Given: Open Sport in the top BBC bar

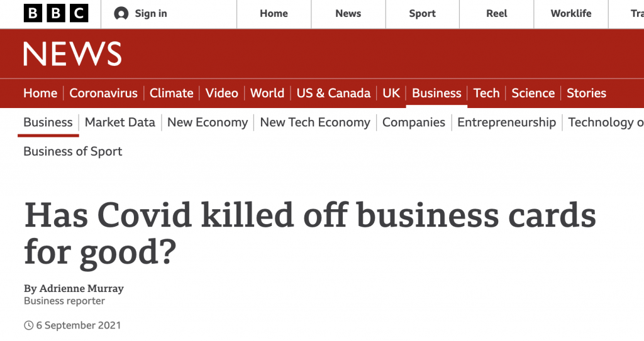Looking at the screenshot, I should coord(422,14).
